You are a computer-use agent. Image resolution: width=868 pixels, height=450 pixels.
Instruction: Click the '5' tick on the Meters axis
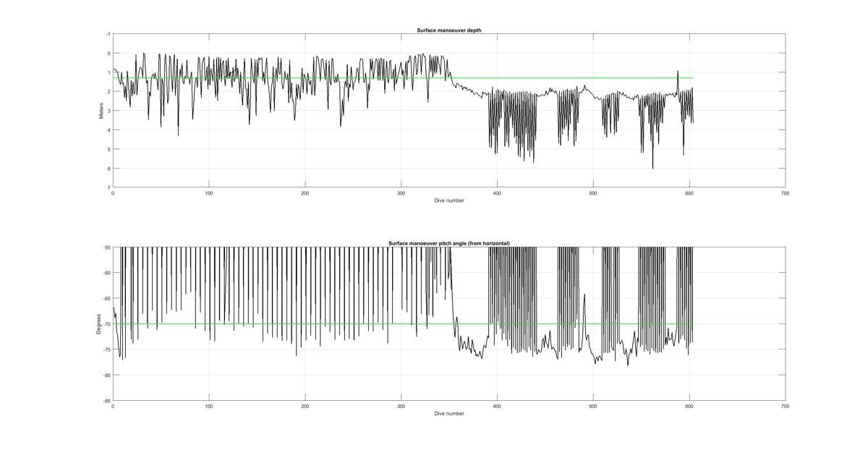click(x=109, y=150)
